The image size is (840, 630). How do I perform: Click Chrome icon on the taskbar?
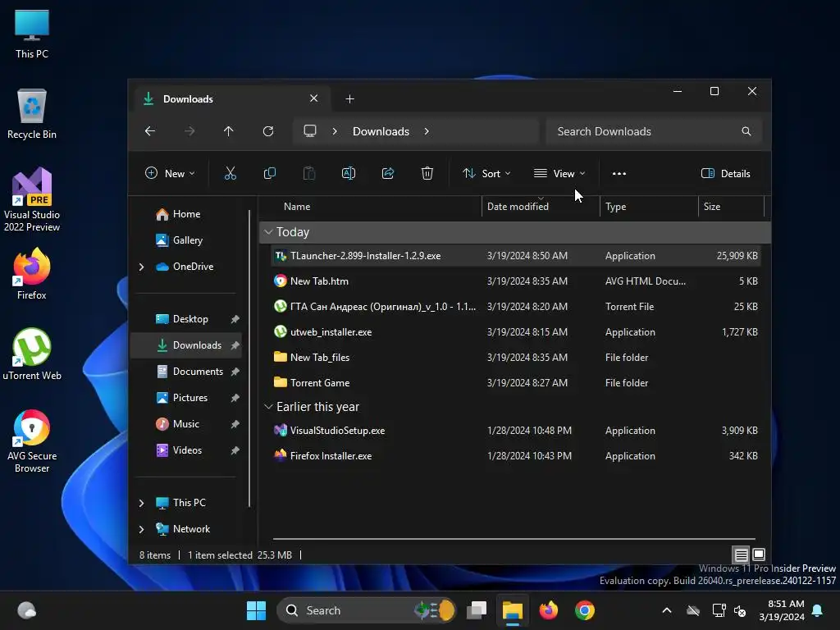coord(584,610)
